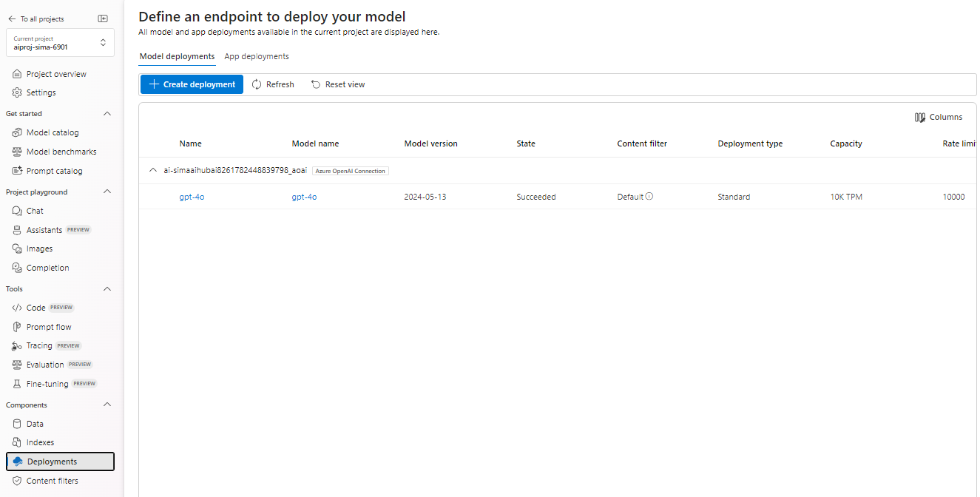Click the Deployment type column header
The image size is (980, 497).
tap(750, 143)
